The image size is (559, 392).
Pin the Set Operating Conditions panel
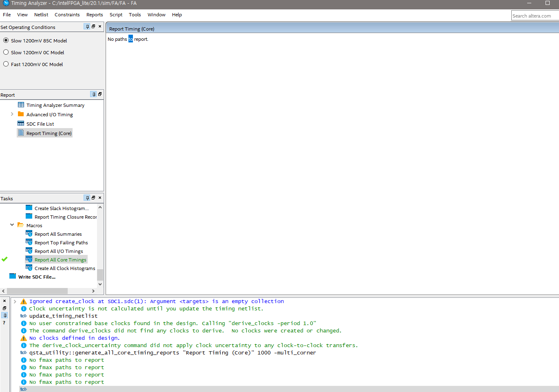[x=87, y=27]
